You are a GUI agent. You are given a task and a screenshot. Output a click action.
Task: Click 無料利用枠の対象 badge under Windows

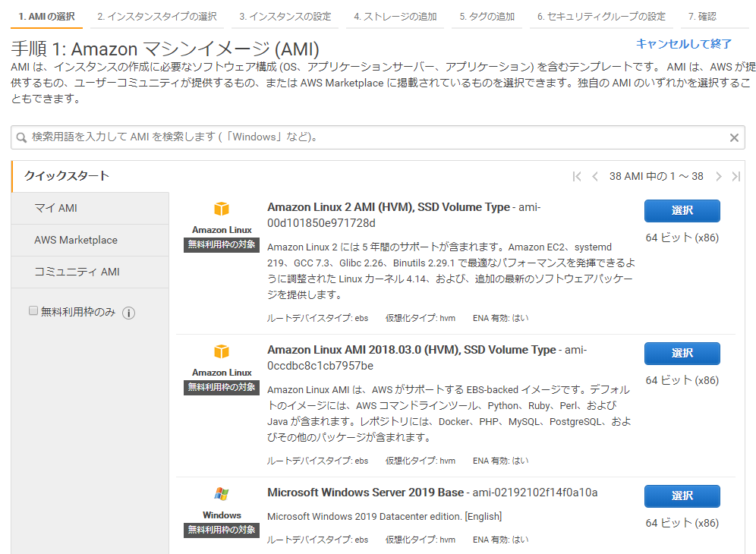(222, 530)
